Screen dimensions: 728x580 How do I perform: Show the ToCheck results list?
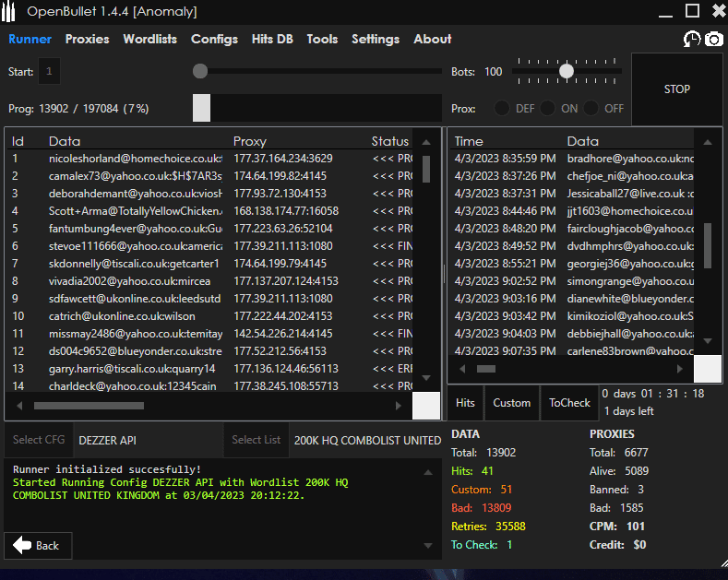click(x=569, y=402)
